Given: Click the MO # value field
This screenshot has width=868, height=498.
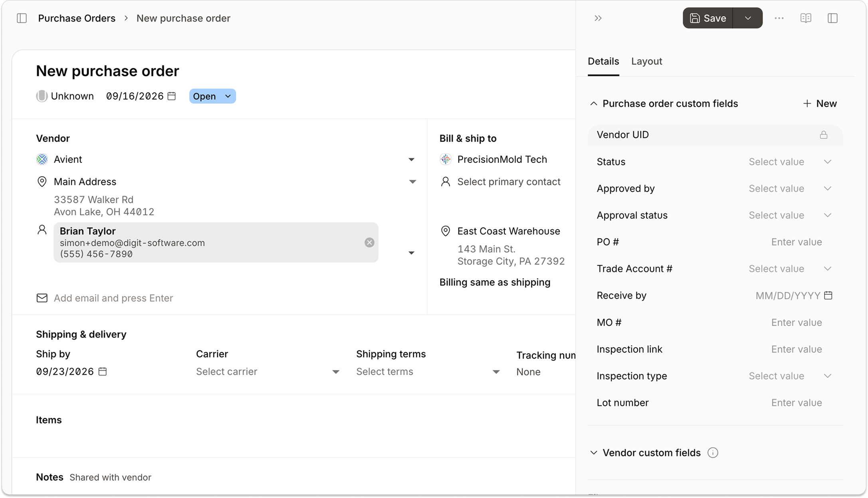Looking at the screenshot, I should tap(796, 322).
